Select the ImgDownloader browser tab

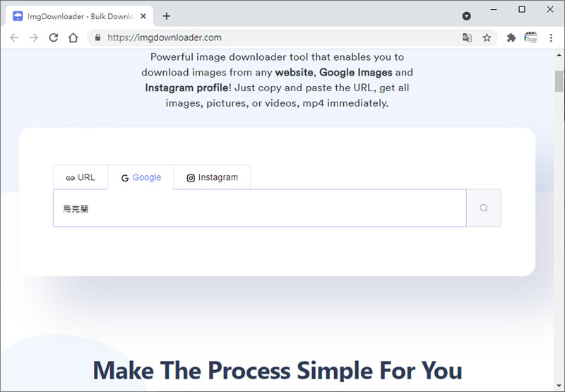[x=79, y=16]
